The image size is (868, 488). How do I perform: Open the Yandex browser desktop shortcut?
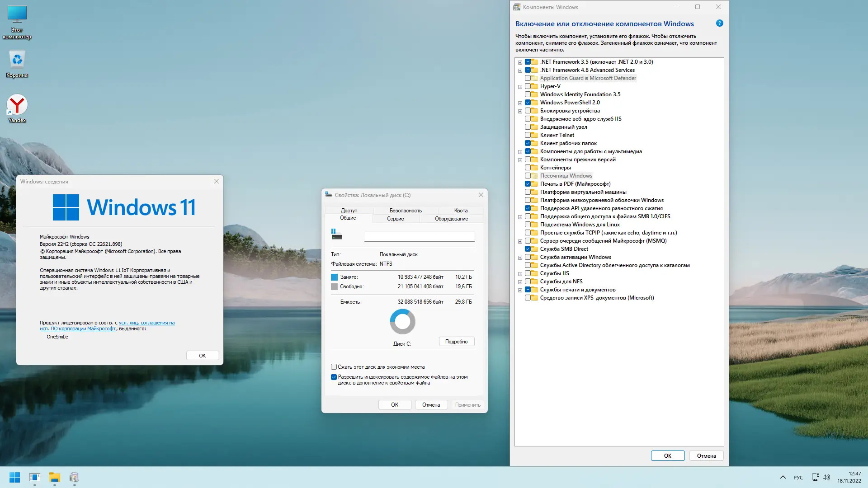pyautogui.click(x=17, y=105)
